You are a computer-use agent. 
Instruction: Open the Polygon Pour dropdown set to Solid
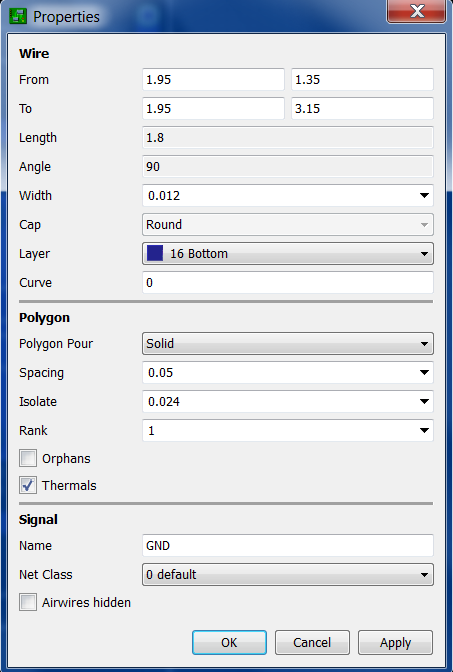(288, 343)
